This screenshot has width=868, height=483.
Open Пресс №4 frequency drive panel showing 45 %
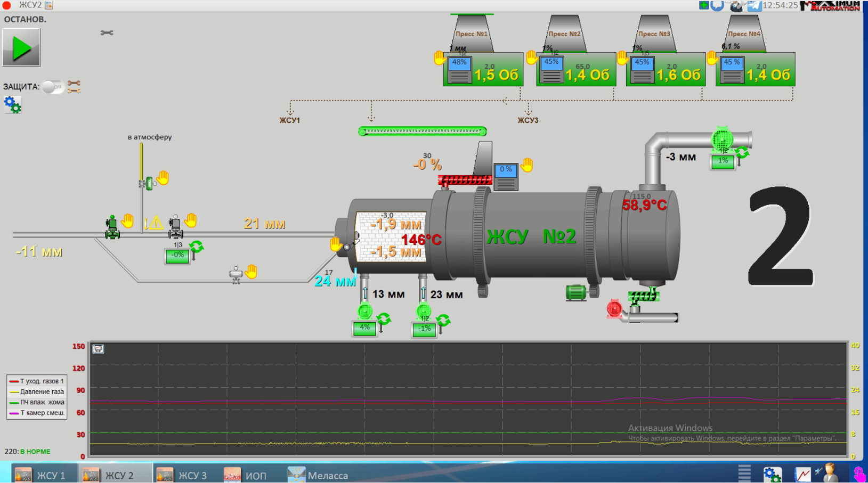[x=732, y=70]
